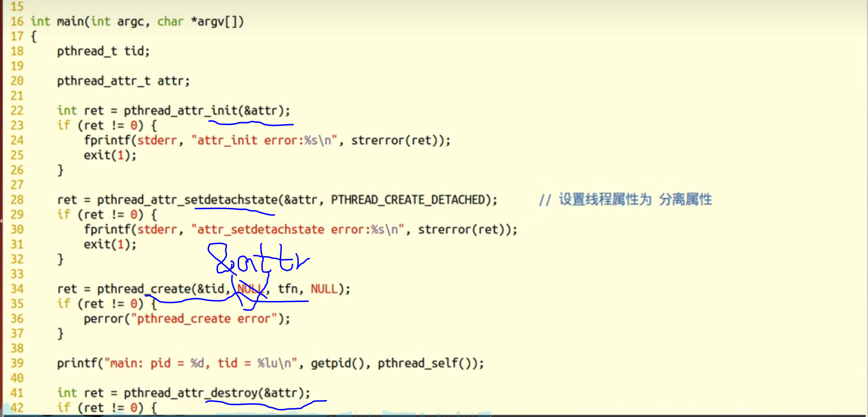Click pthread_attr_setdetachstate function call

click(x=187, y=200)
